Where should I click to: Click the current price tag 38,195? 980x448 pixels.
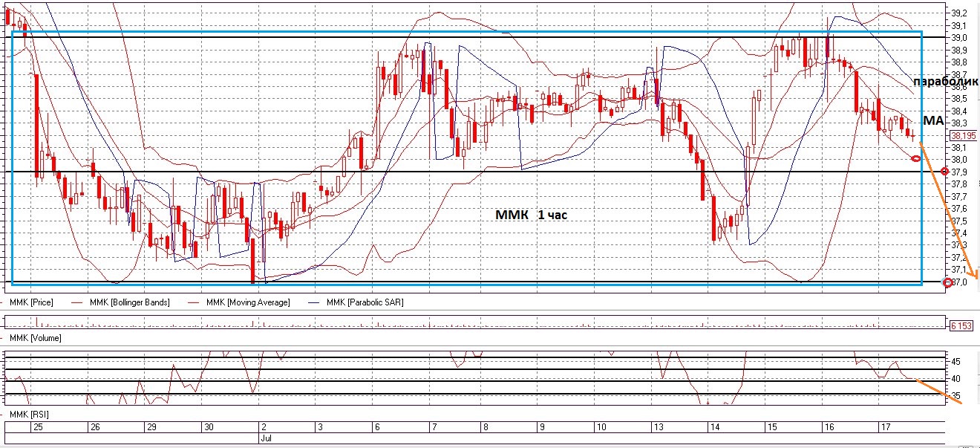pos(962,135)
